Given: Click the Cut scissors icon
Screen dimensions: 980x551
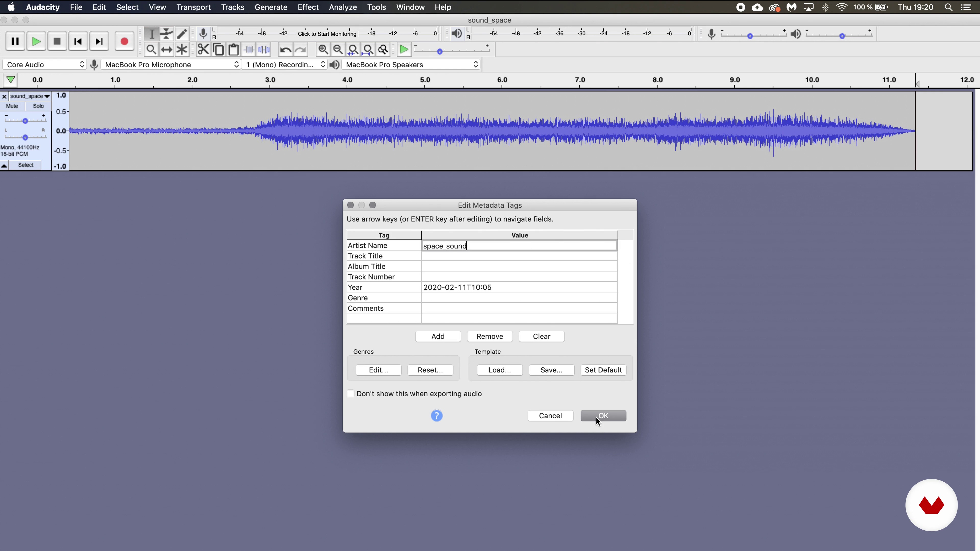Looking at the screenshot, I should pyautogui.click(x=203, y=49).
